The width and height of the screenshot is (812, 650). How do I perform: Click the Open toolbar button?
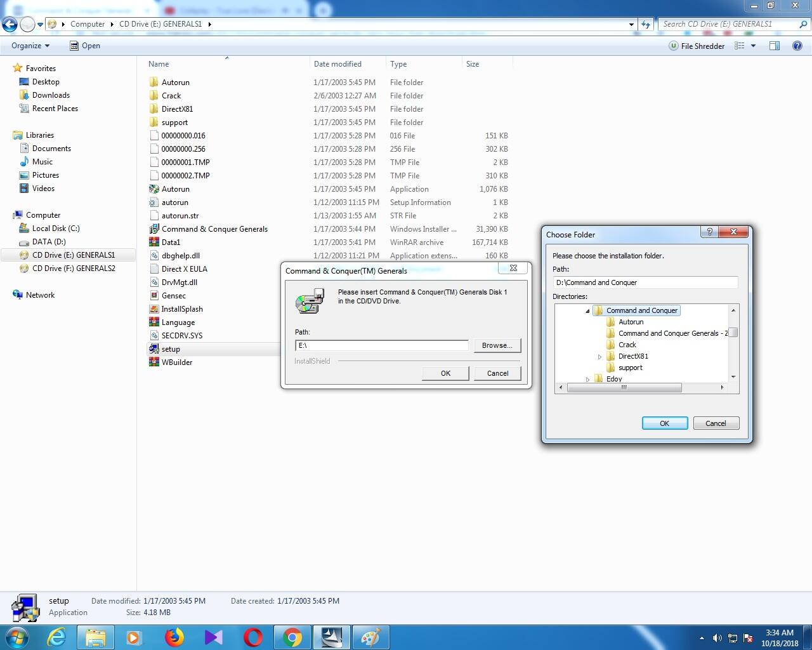85,46
